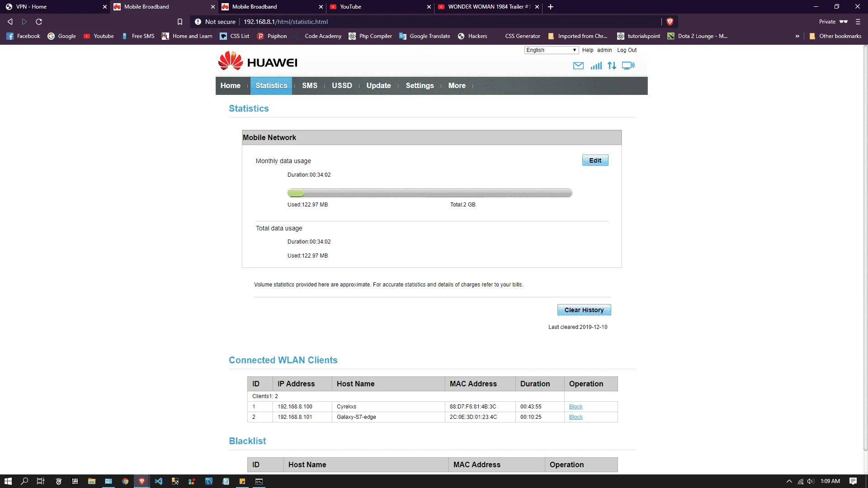The width and height of the screenshot is (868, 488).
Task: Click the Clear History button
Action: [x=584, y=310]
